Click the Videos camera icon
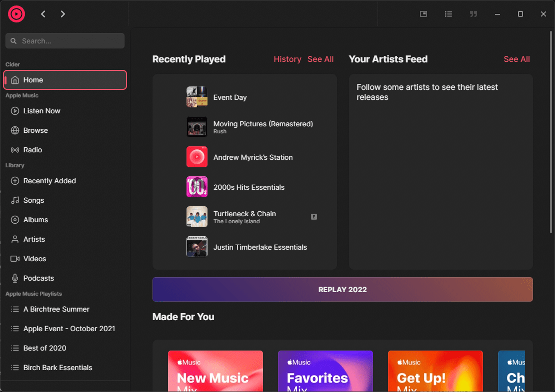Image resolution: width=555 pixels, height=392 pixels. (15, 259)
